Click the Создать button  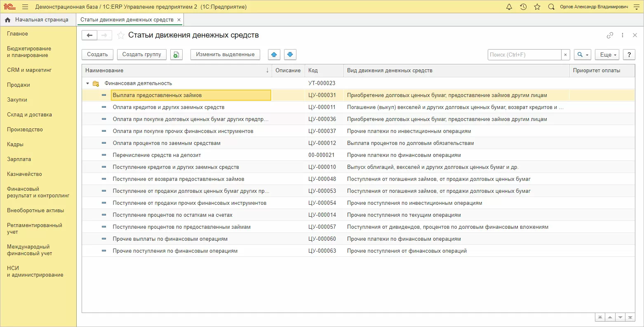pyautogui.click(x=97, y=54)
